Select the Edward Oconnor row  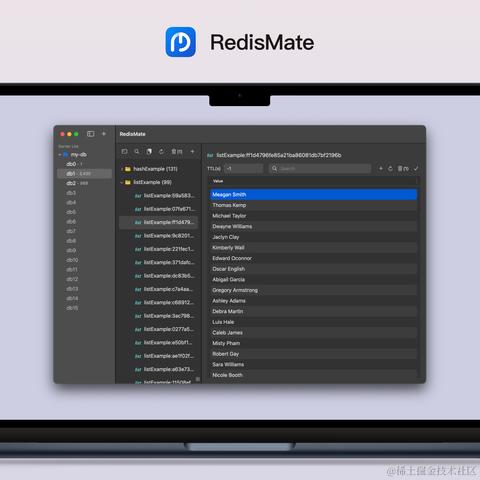pos(313,258)
